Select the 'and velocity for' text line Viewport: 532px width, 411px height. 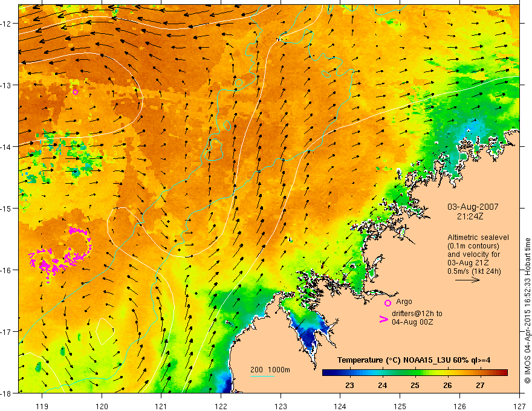click(x=473, y=254)
